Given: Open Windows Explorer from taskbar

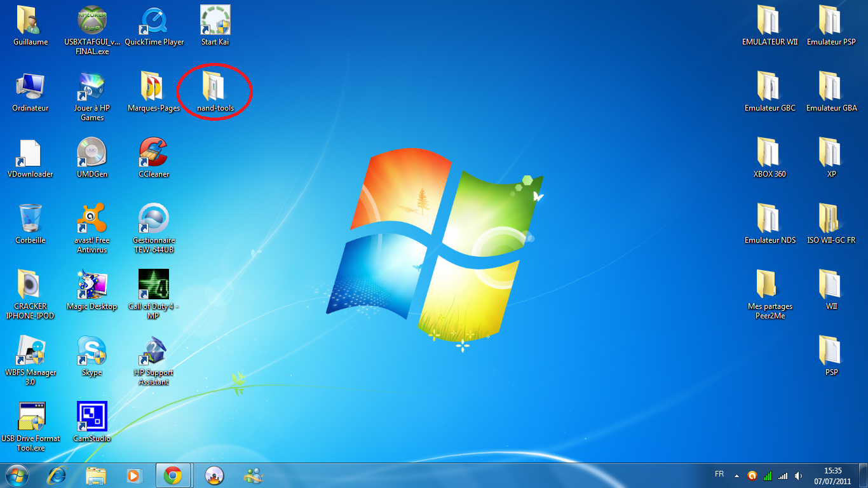Looking at the screenshot, I should click(96, 475).
